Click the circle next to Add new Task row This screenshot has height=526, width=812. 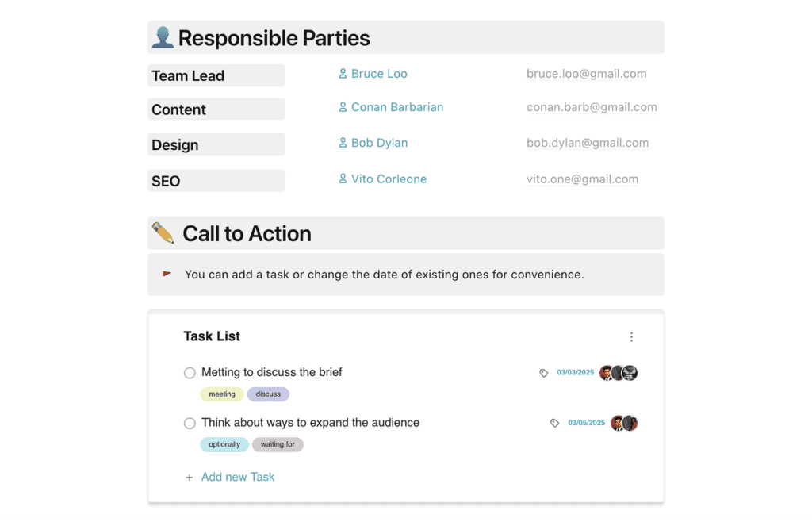pyautogui.click(x=190, y=477)
